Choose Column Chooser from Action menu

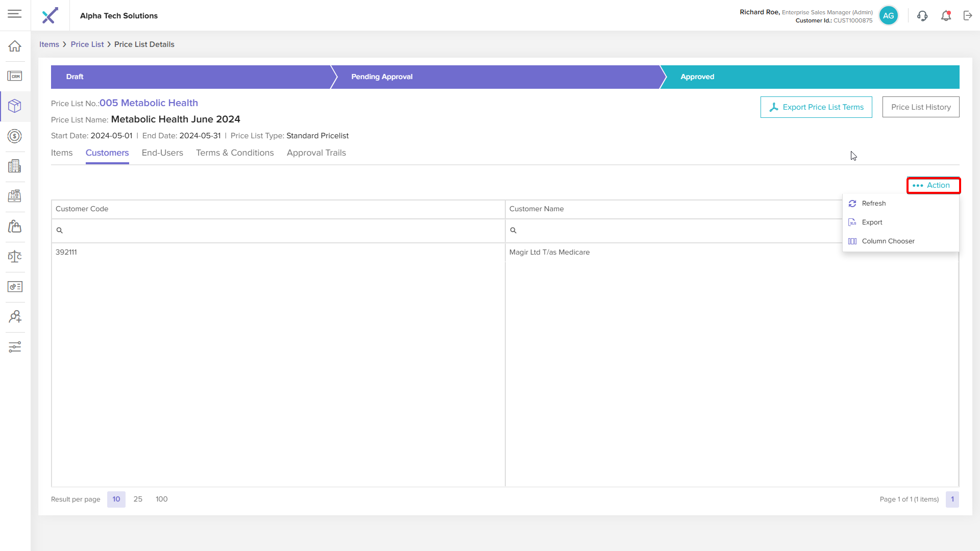point(888,241)
